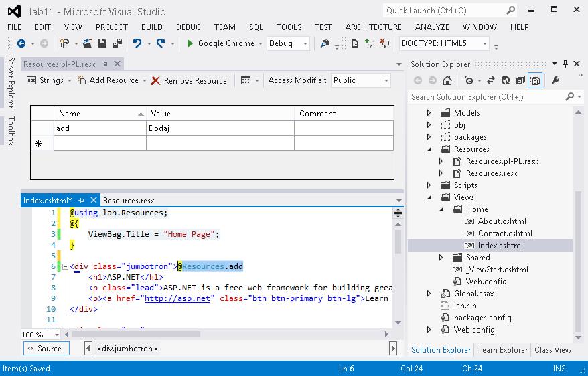Screen dimensions: 588x376
Task: Click the resource view grid icon
Action: pyautogui.click(x=246, y=80)
